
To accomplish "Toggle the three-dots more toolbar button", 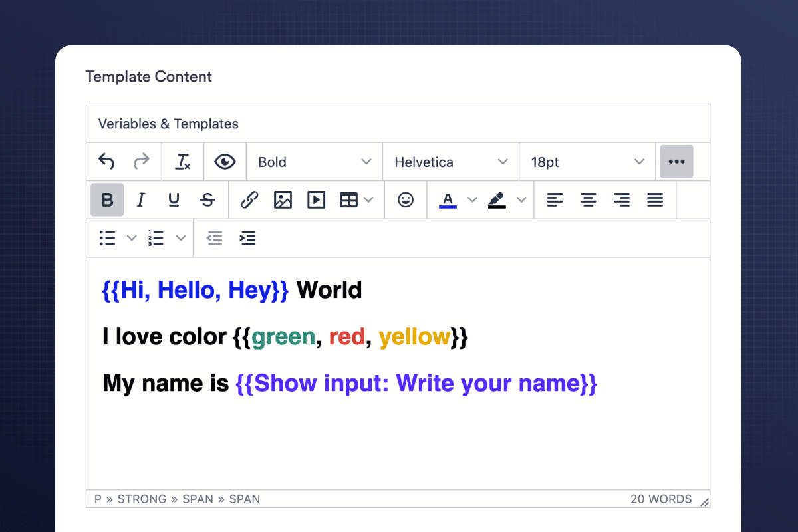I will (676, 162).
